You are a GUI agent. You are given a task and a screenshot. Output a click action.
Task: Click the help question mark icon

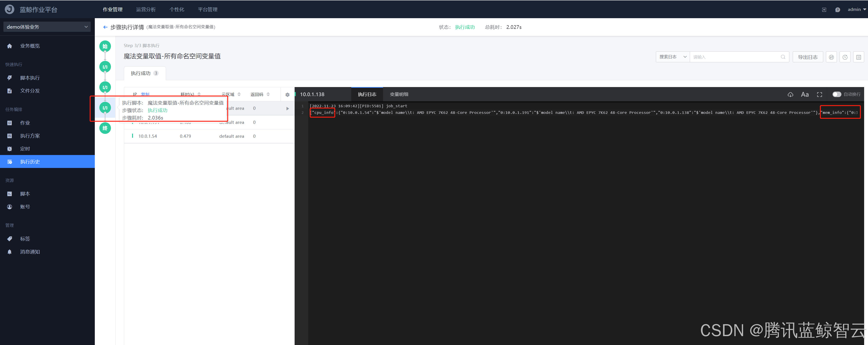click(837, 10)
